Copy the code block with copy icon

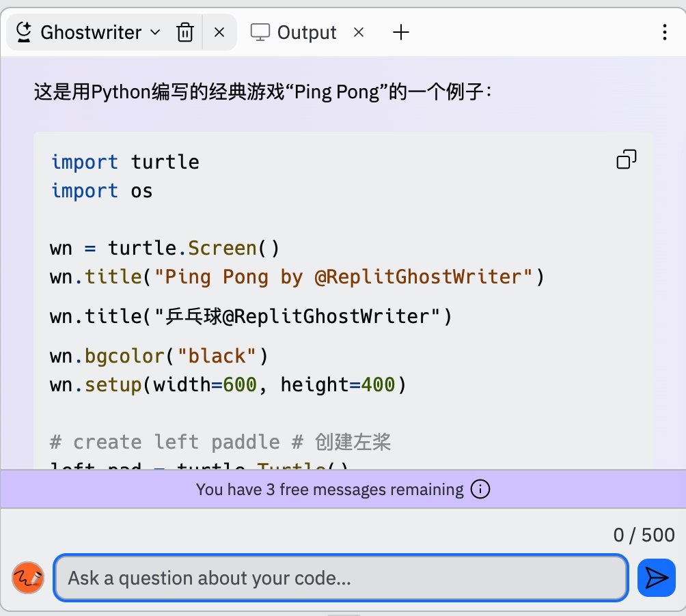click(627, 159)
